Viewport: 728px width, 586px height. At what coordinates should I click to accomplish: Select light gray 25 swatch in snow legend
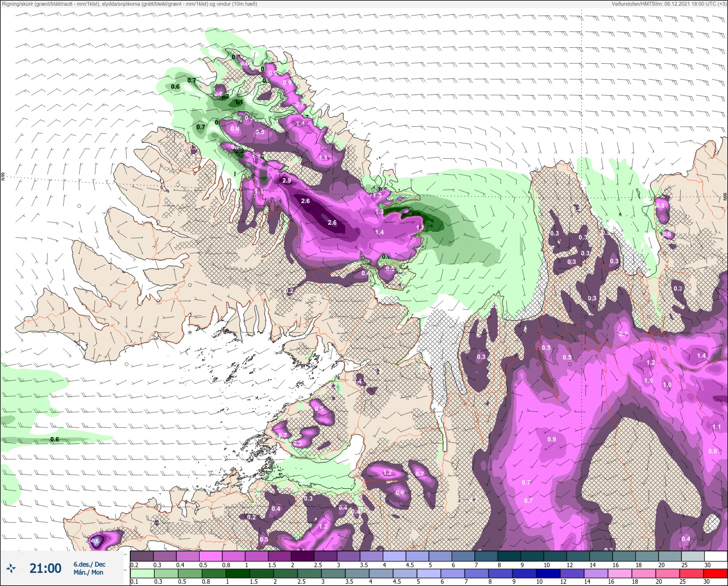pyautogui.click(x=692, y=556)
